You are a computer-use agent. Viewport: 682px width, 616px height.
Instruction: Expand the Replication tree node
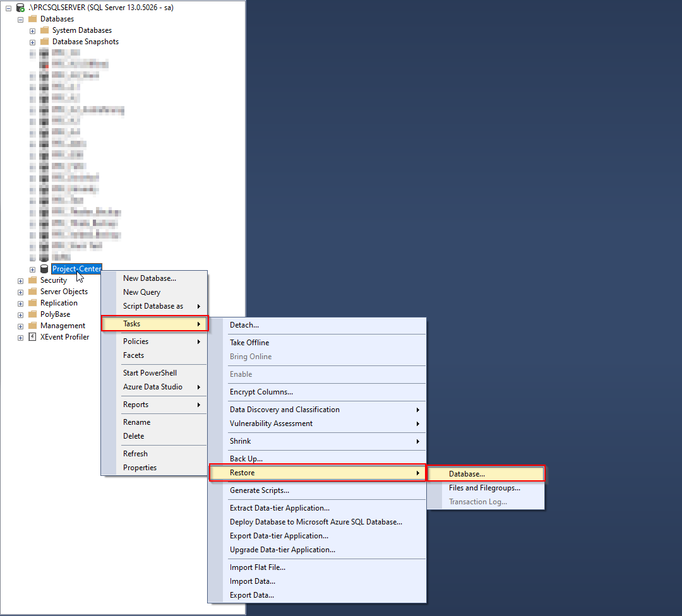(x=21, y=303)
